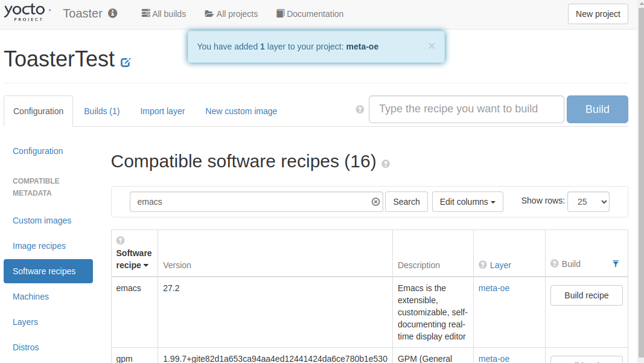Show help for Compatible software recipes heading
The height and width of the screenshot is (363, 644).
coord(385,164)
